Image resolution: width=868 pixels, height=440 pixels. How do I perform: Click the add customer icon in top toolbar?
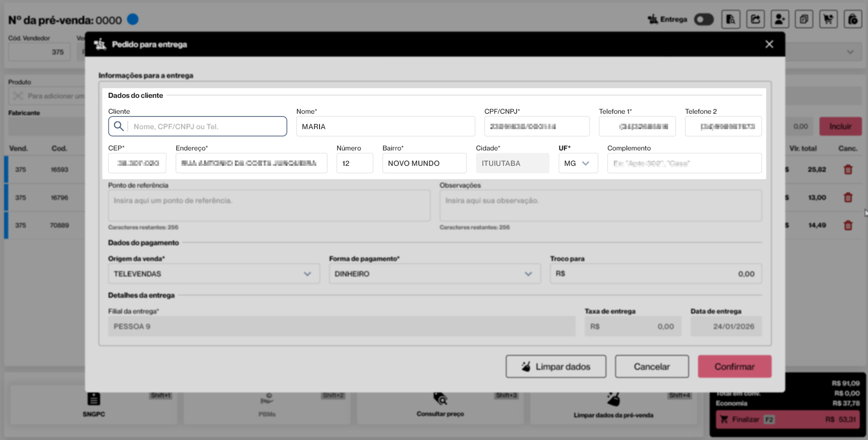[780, 19]
